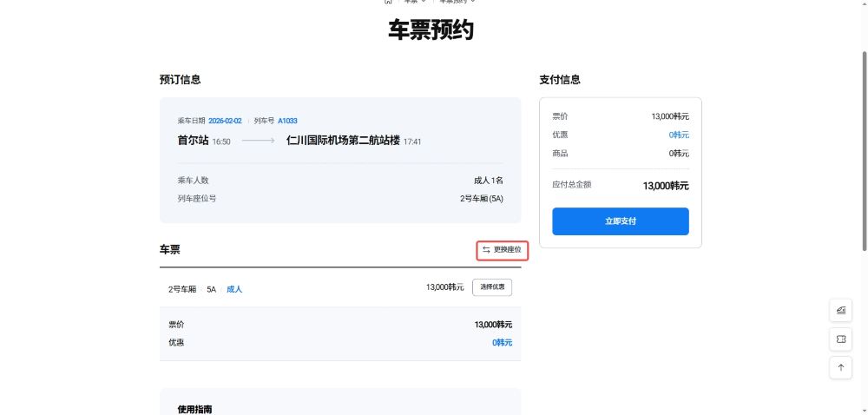Viewport: 868px width, 415px height.
Task: Click the blue 成人 passenger type label
Action: pos(234,289)
